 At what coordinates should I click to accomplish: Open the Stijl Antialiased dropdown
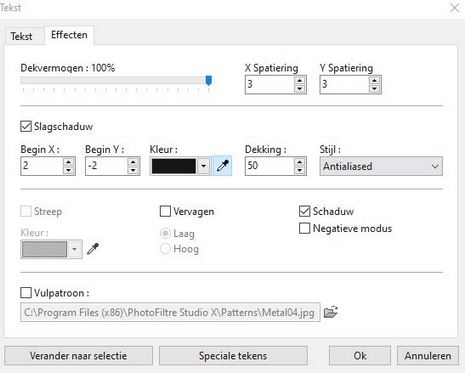tap(381, 166)
